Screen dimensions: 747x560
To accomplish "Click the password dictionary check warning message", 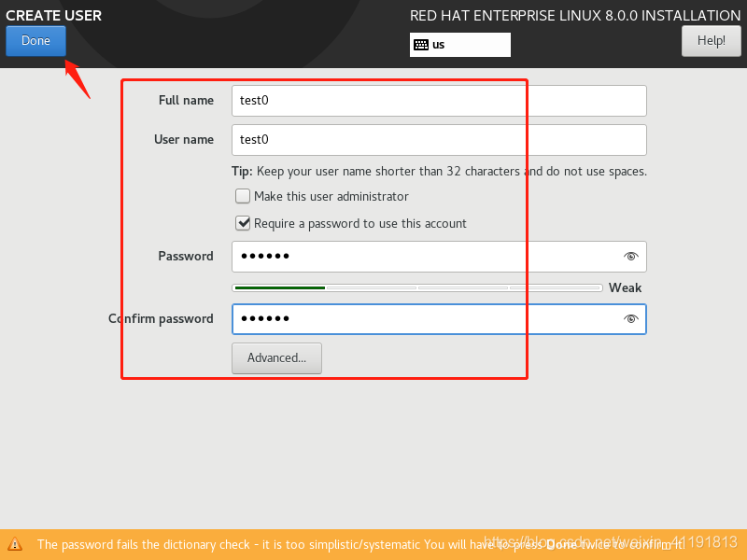I will 359,544.
